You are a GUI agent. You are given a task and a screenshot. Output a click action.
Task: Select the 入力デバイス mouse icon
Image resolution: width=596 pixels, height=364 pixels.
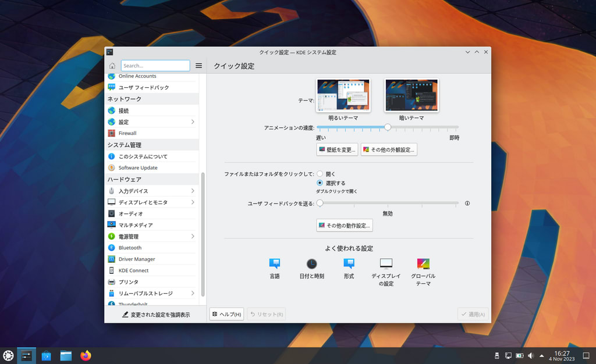(111, 191)
